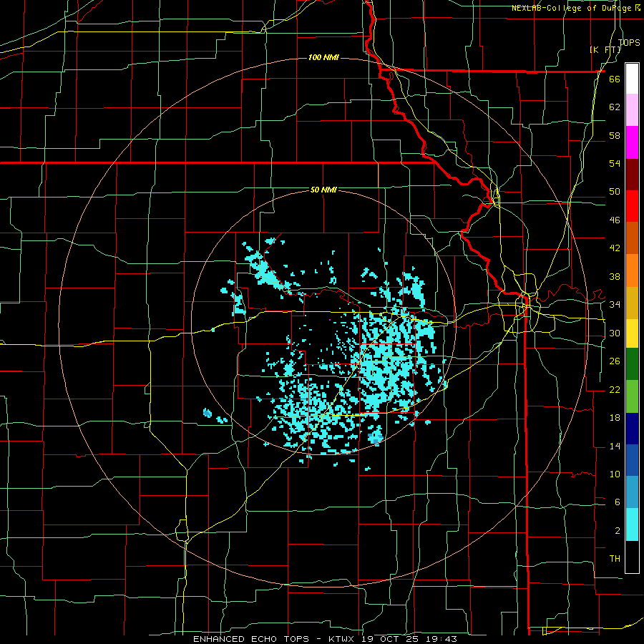Click the '100 NMI' range ring label

point(323,57)
